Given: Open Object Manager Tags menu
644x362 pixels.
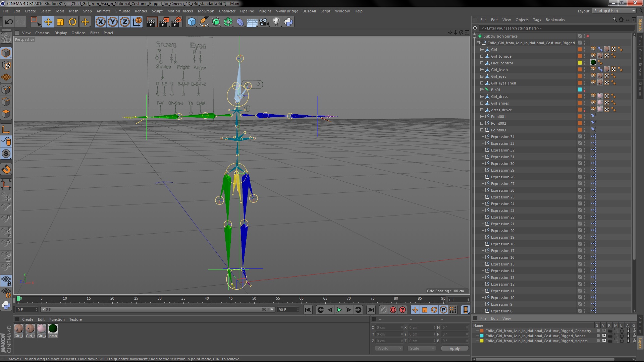Looking at the screenshot, I should coord(537,20).
